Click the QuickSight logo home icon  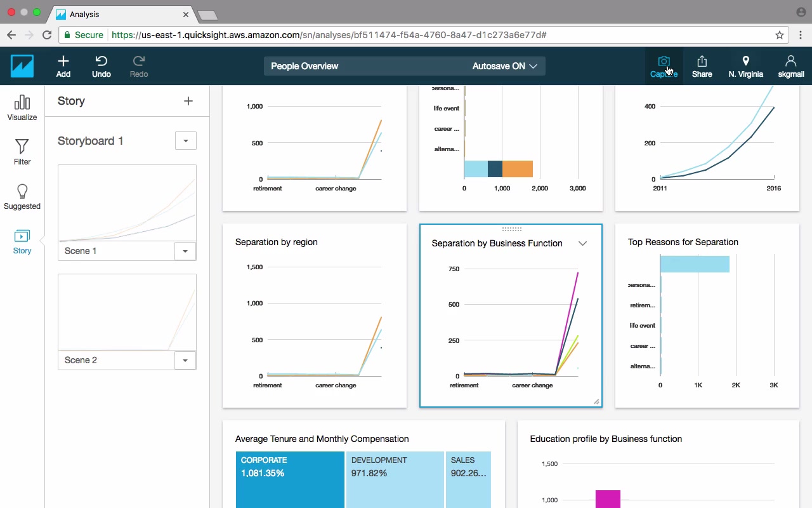click(x=22, y=66)
